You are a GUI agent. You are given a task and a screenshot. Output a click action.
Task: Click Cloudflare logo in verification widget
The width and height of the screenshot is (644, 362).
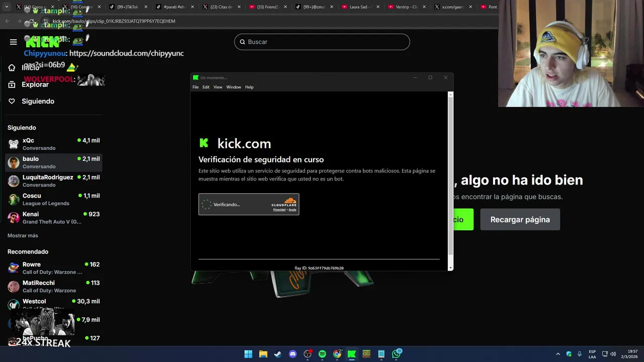pyautogui.click(x=284, y=203)
